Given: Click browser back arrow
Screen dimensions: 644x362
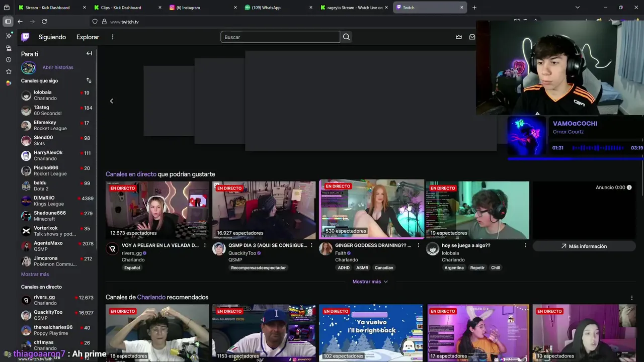Looking at the screenshot, I should pos(20,22).
